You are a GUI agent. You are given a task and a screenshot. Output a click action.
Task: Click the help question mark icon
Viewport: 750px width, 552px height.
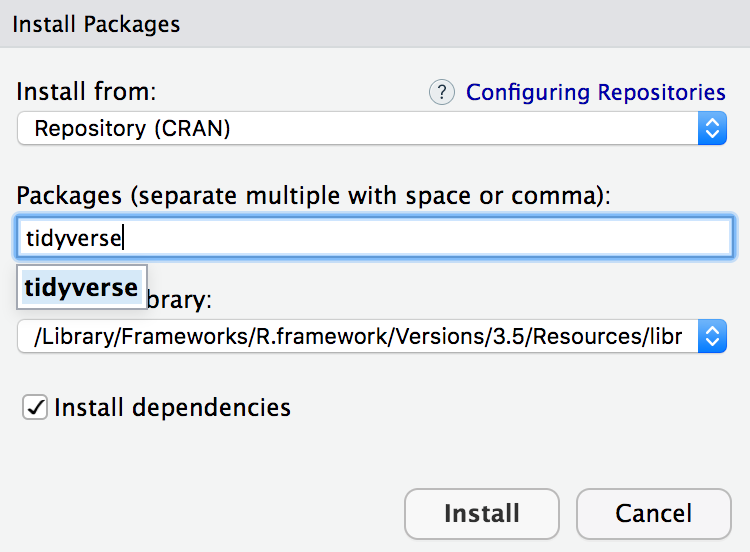[x=441, y=92]
